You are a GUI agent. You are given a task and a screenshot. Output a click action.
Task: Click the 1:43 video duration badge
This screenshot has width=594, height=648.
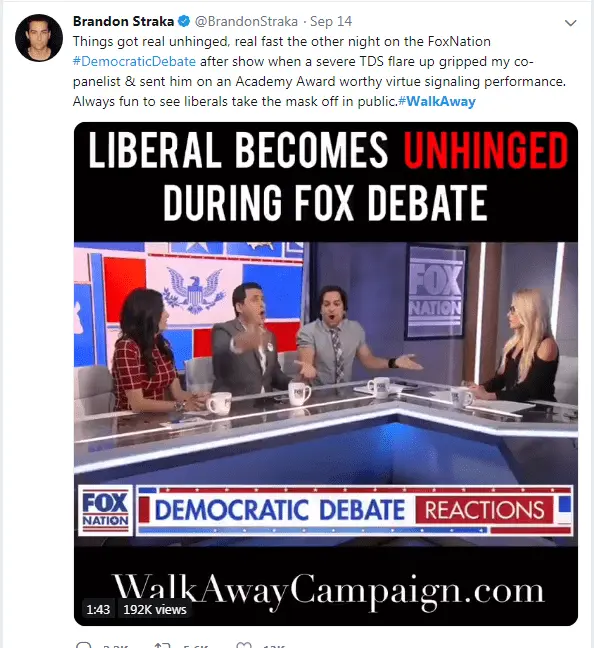pyautogui.click(x=98, y=609)
